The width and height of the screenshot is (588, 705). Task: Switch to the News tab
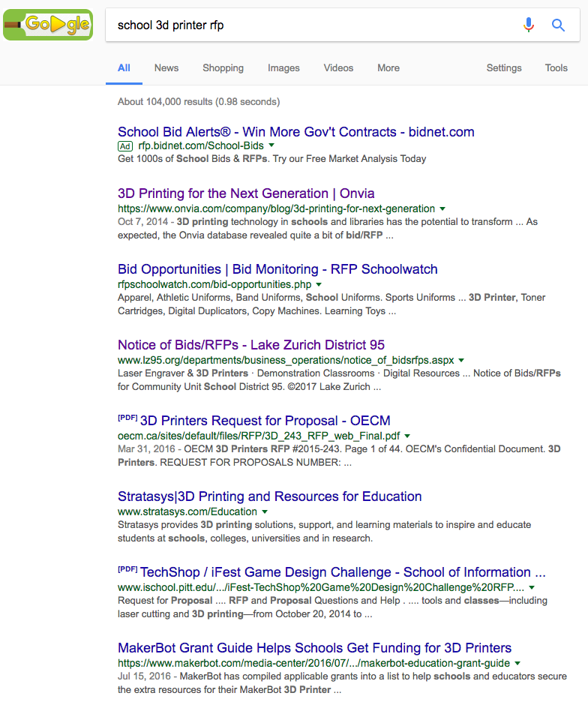pos(166,68)
